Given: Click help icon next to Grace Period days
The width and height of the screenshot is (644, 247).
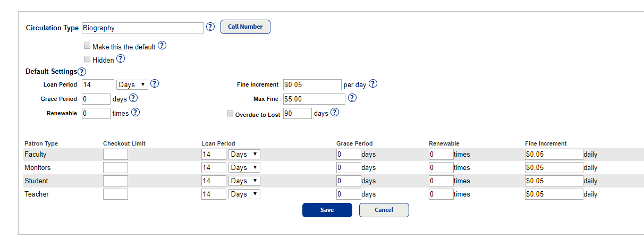Looking at the screenshot, I should [x=133, y=98].
